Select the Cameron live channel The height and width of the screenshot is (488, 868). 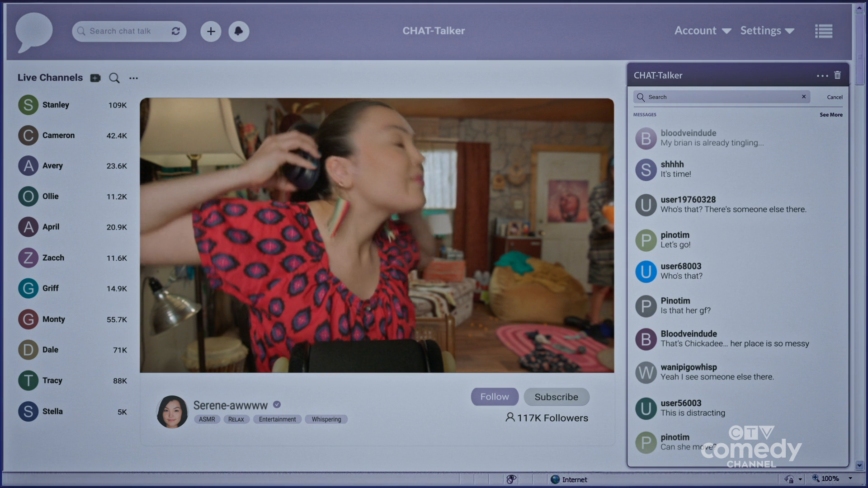click(58, 136)
